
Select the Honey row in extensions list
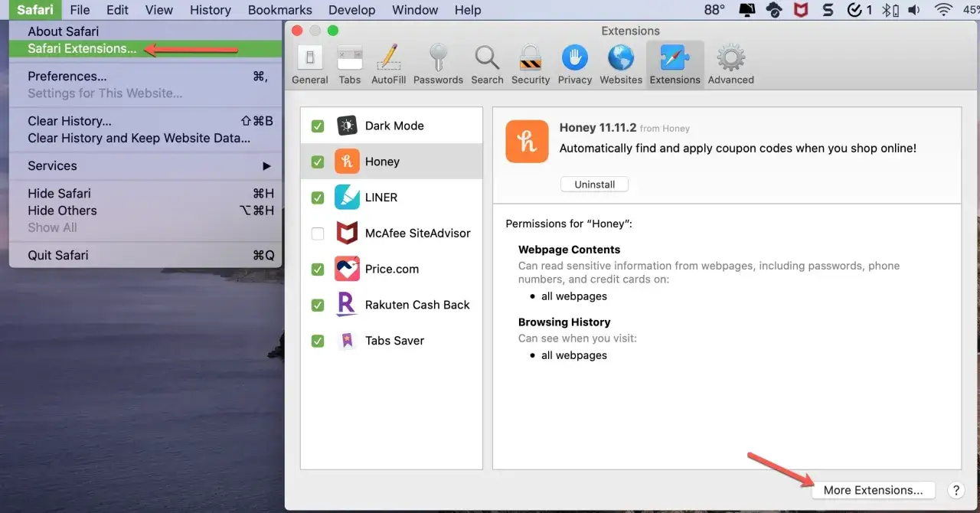pyautogui.click(x=392, y=162)
